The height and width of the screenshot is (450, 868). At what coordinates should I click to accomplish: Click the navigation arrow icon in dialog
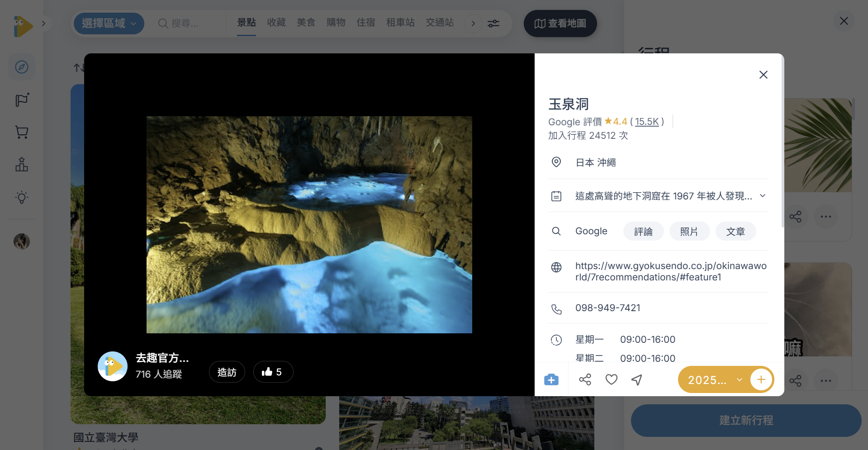click(637, 379)
